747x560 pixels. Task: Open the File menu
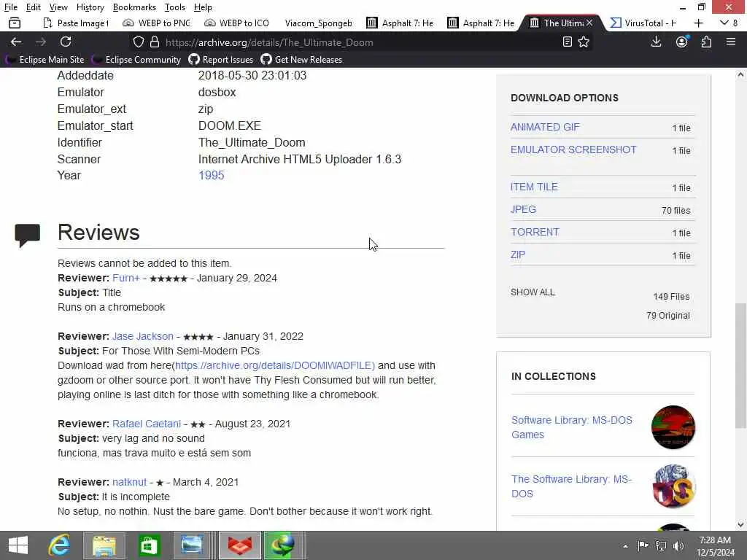10,7
